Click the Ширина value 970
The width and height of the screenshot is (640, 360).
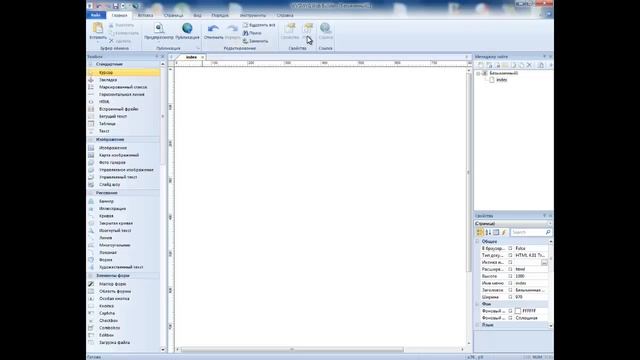pyautogui.click(x=530, y=297)
